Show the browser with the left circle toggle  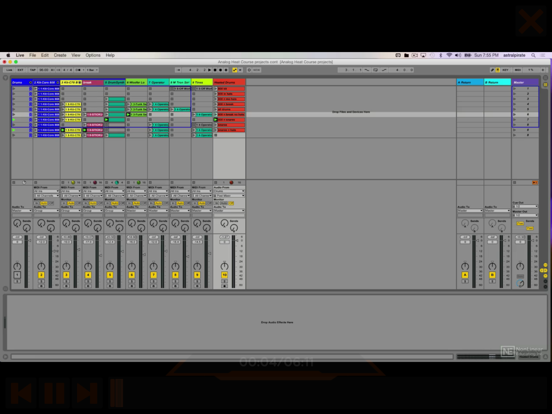pos(5,77)
